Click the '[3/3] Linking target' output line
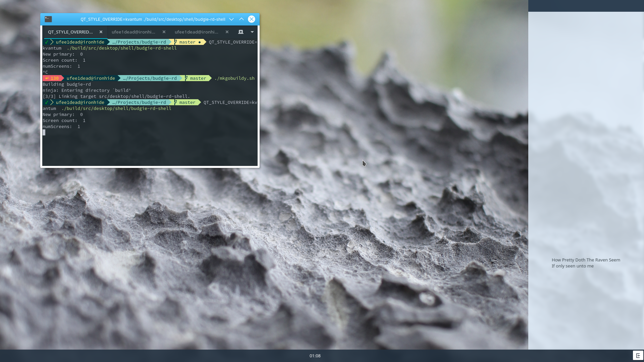Screen dimensions: 644x362 point(116,96)
